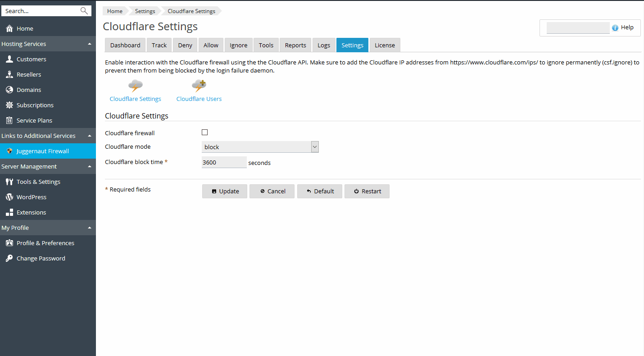The image size is (644, 356).
Task: Open the Deny tab
Action: (x=185, y=45)
